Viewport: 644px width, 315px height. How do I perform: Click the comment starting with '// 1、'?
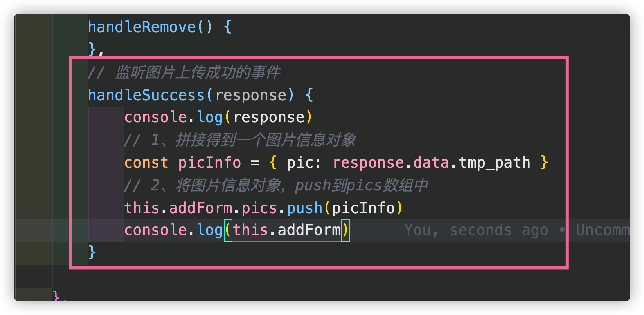pyautogui.click(x=240, y=140)
